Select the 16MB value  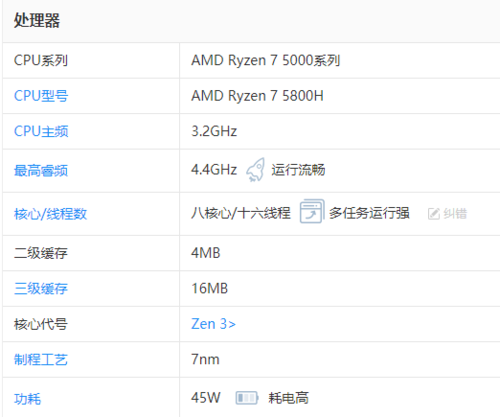(209, 288)
